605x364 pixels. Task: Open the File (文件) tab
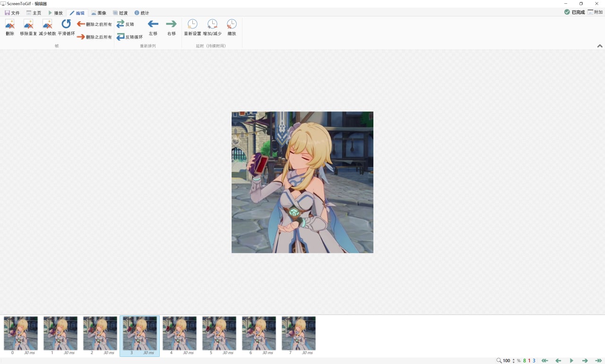pyautogui.click(x=12, y=13)
